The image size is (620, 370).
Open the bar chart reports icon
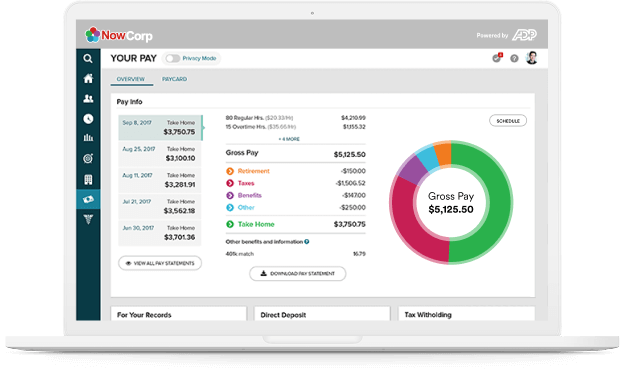88,138
